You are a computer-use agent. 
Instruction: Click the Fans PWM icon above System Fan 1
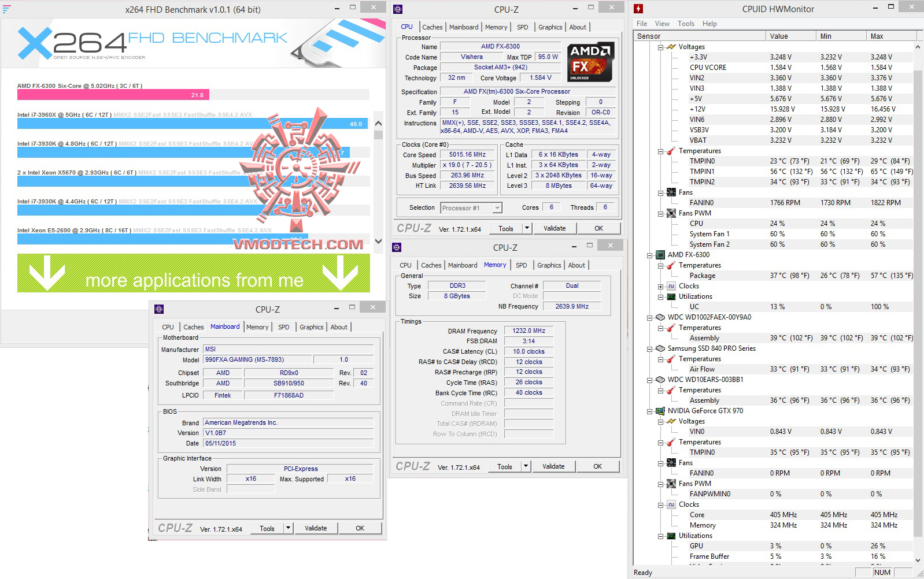[x=671, y=213]
